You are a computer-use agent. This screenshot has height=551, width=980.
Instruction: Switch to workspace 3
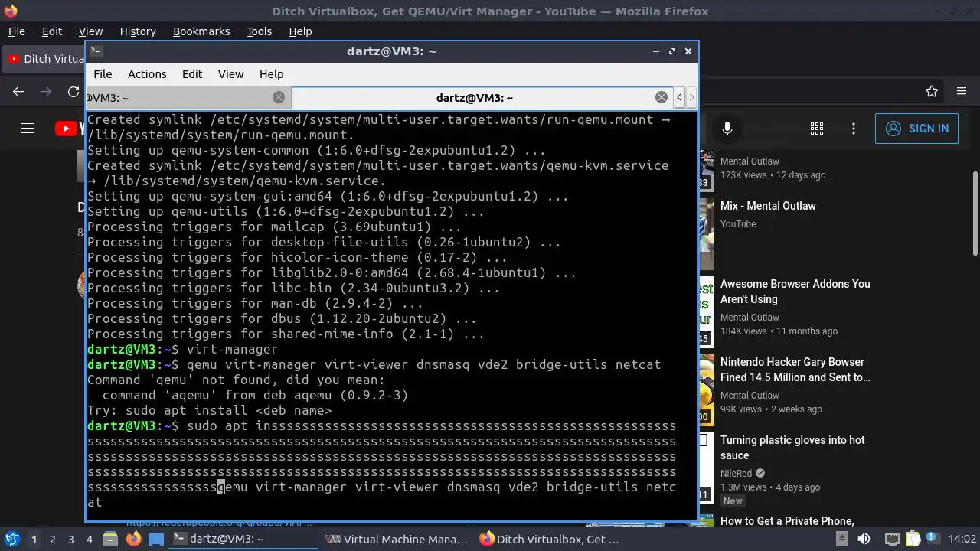(x=71, y=540)
